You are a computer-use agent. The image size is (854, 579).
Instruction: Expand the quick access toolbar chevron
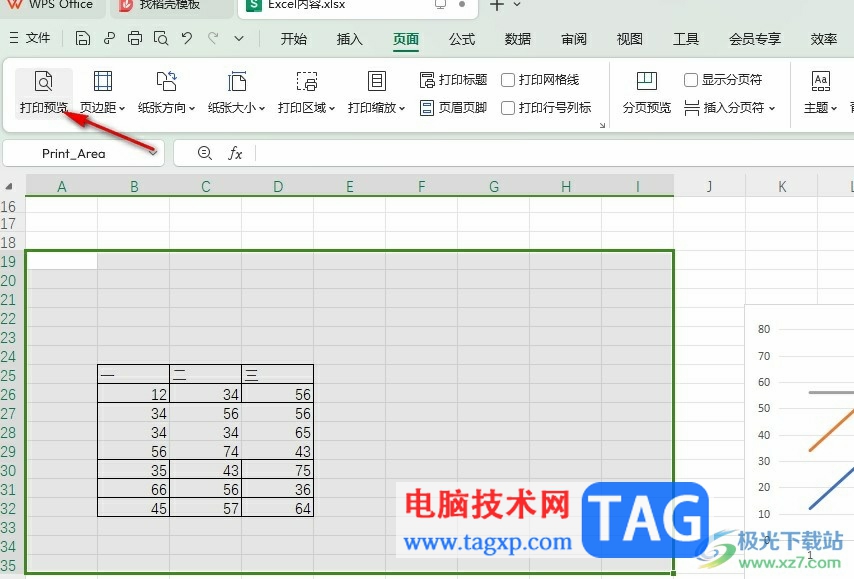coord(239,38)
